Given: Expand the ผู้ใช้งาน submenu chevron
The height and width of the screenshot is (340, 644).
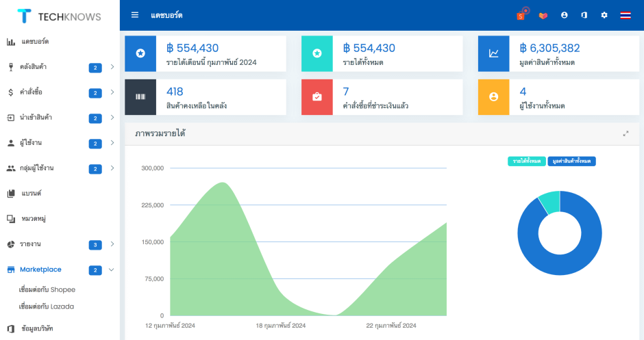Looking at the screenshot, I should [112, 143].
